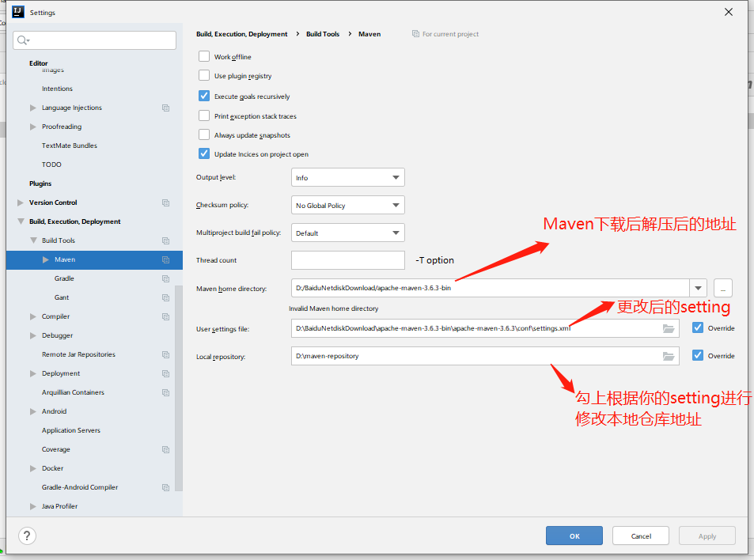The image size is (754, 560).
Task: Click the folder browse icon in User settings file
Action: (x=669, y=329)
